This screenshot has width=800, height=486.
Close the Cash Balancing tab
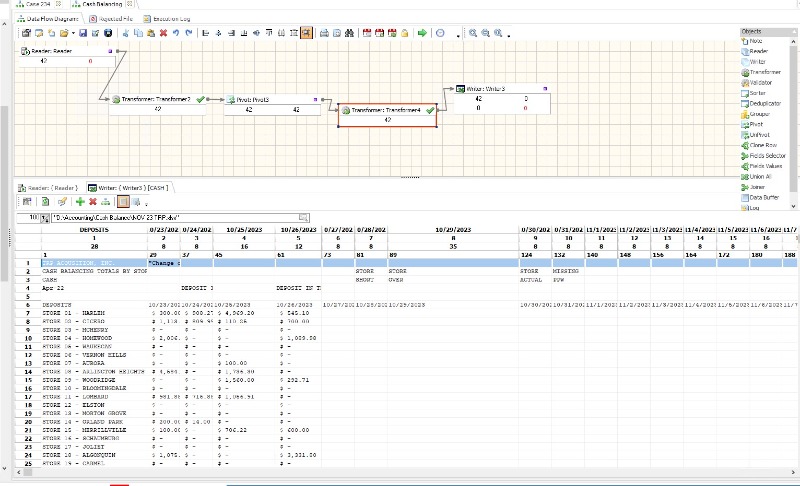point(130,4)
